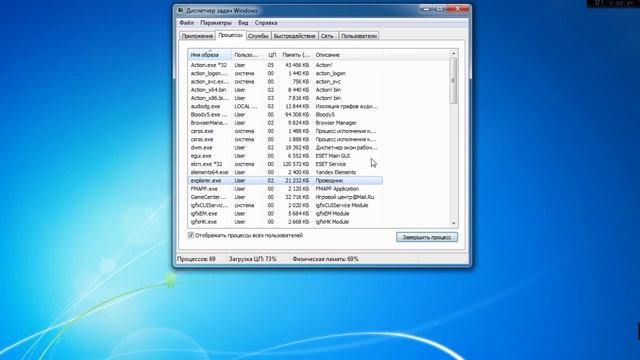
Task: Toggle Отображать процессы всех пользователей checkbox
Action: point(191,235)
